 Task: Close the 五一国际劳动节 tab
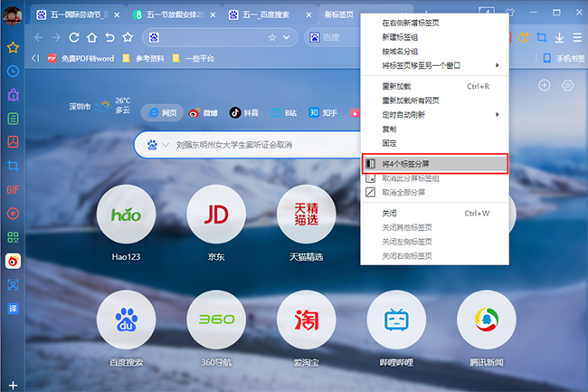[x=117, y=15]
